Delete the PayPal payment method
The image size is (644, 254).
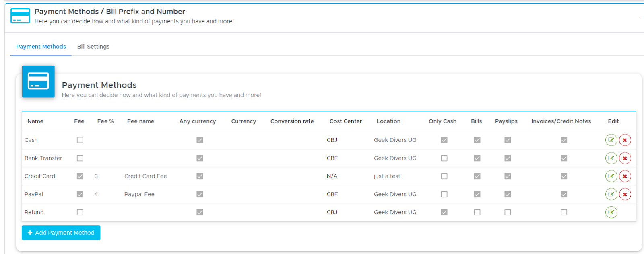[625, 194]
